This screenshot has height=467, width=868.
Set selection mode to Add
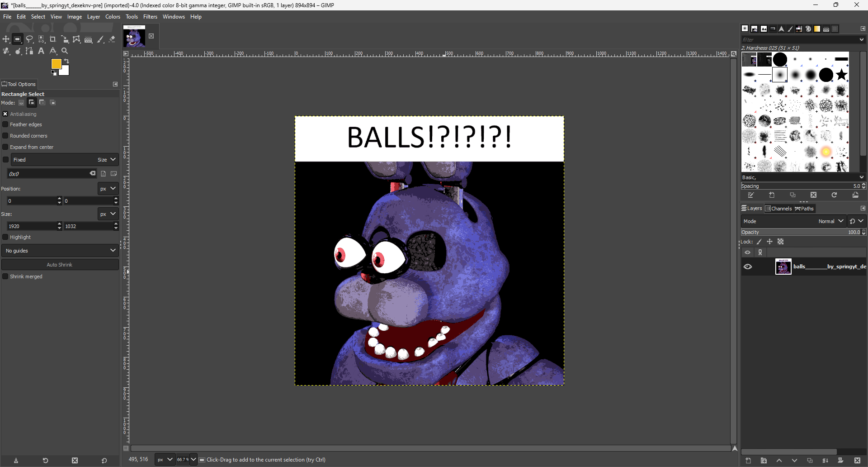tap(32, 103)
